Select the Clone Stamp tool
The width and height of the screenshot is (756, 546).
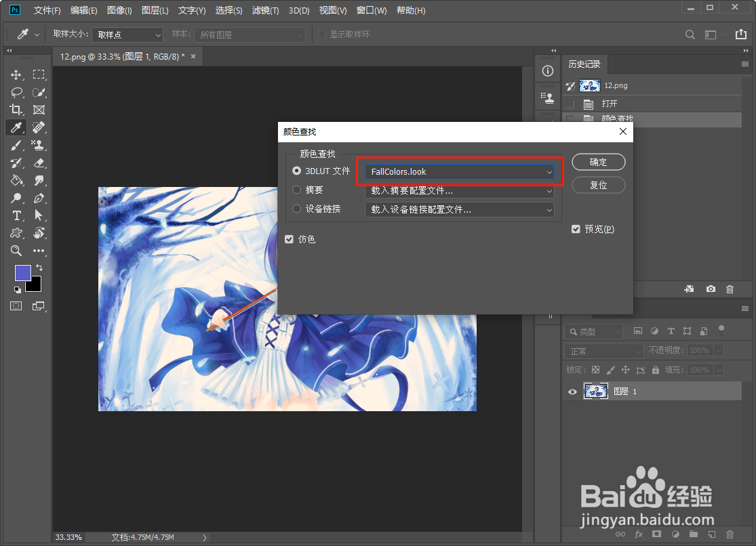pos(39,145)
